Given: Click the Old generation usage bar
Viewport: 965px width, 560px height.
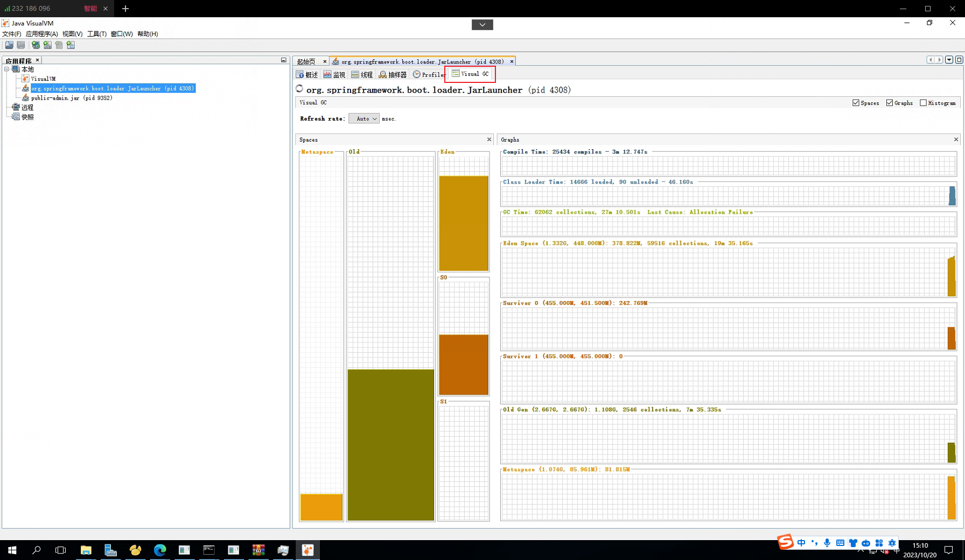Looking at the screenshot, I should 391,445.
